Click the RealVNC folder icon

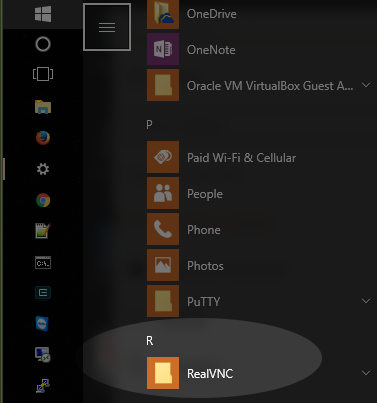(x=163, y=373)
